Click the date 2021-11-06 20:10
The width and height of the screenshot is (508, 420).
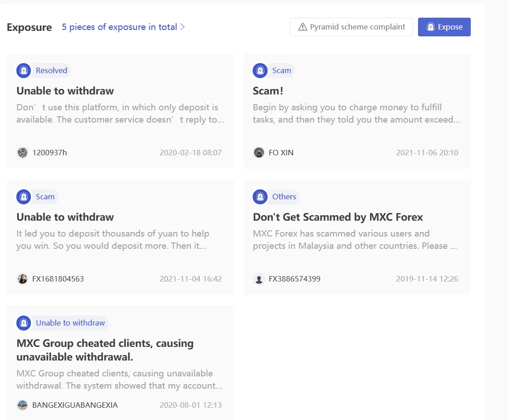coord(427,153)
